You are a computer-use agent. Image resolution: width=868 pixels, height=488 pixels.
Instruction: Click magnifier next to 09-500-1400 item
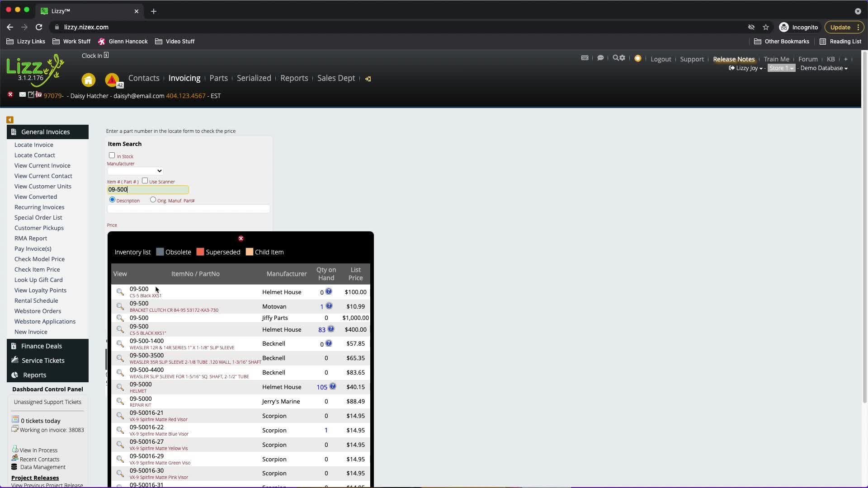(120, 344)
